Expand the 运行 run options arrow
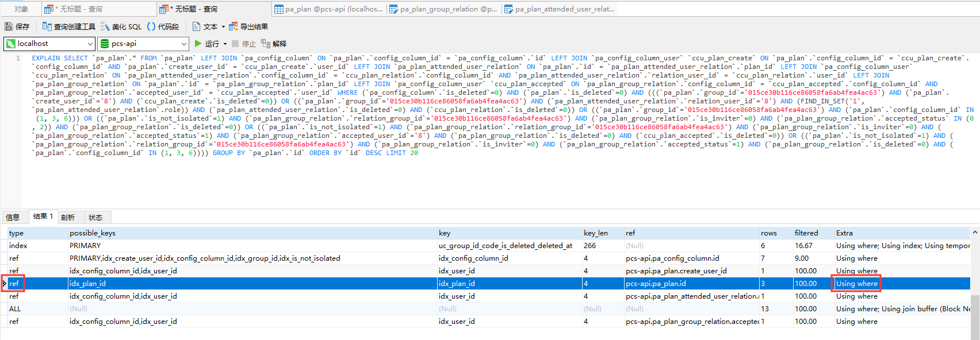980x340 pixels. pos(225,44)
